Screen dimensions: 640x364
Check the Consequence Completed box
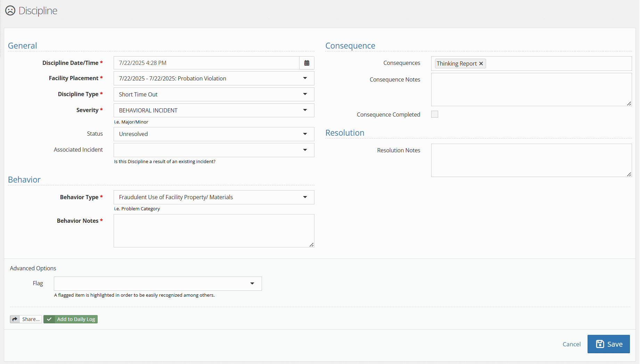tap(435, 114)
